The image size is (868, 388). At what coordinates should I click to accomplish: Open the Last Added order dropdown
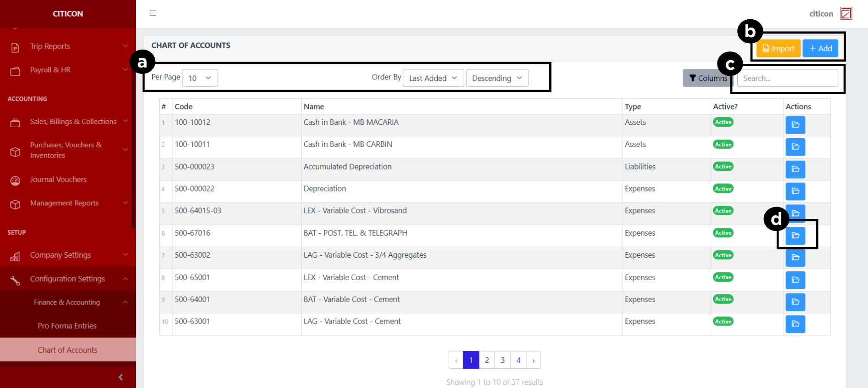(433, 78)
